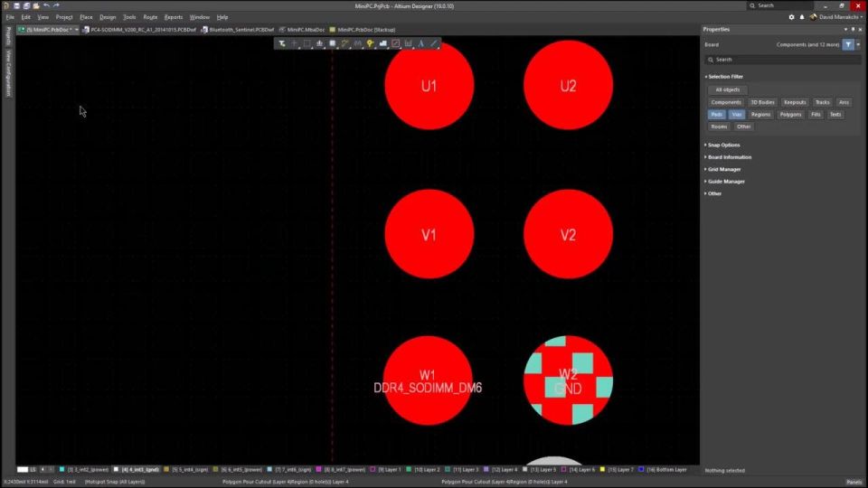Toggle the Components selection filter
The width and height of the screenshot is (868, 488).
tap(726, 102)
